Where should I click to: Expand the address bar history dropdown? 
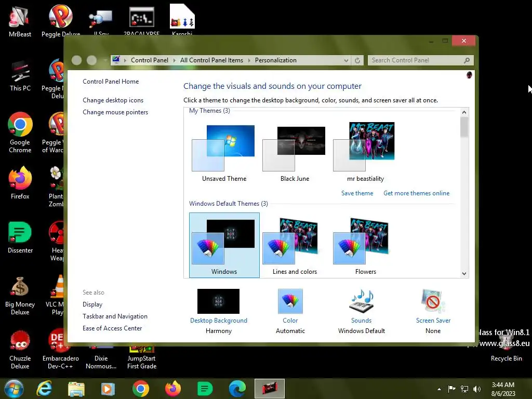point(346,60)
